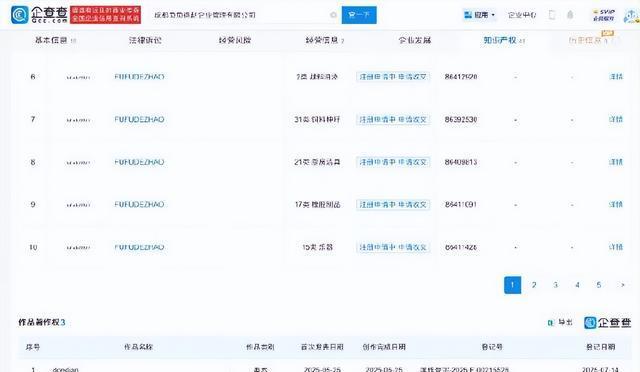Screen dimensions: 640x372
Task: Click the 登记日期 column header
Action: click(600, 347)
